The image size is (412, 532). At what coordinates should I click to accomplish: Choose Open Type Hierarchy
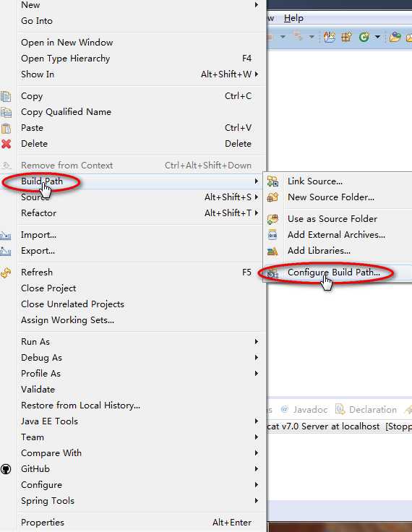[141, 59]
